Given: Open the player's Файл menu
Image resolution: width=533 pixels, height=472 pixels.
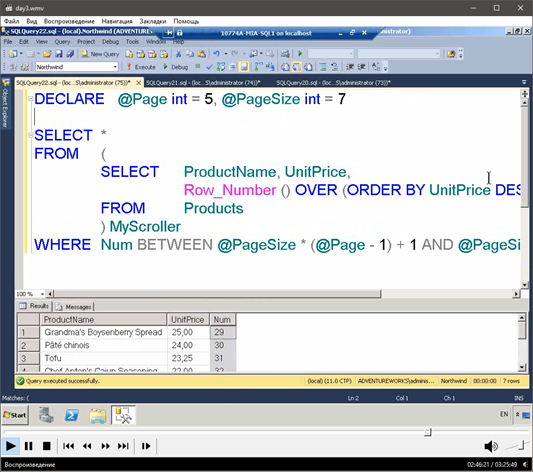Looking at the screenshot, I should point(11,21).
